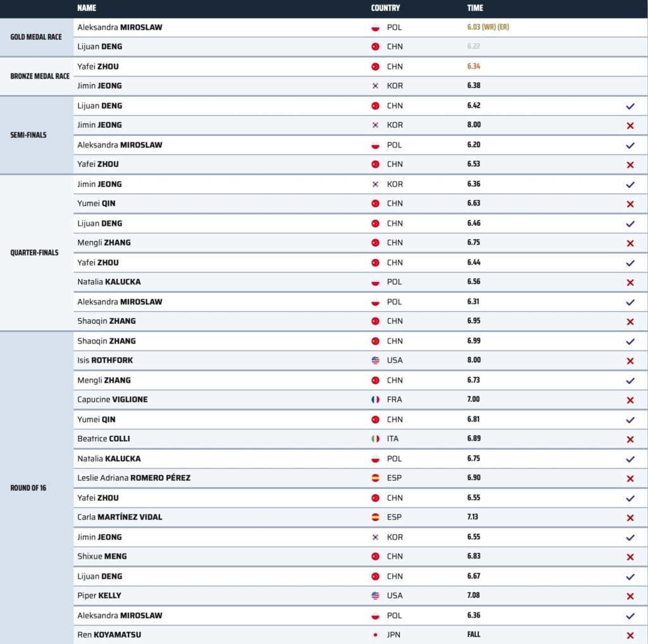Click the Spain flag beside Leslie Adriana Romero Pérez
Viewport: 648px width, 644px height.
(375, 478)
